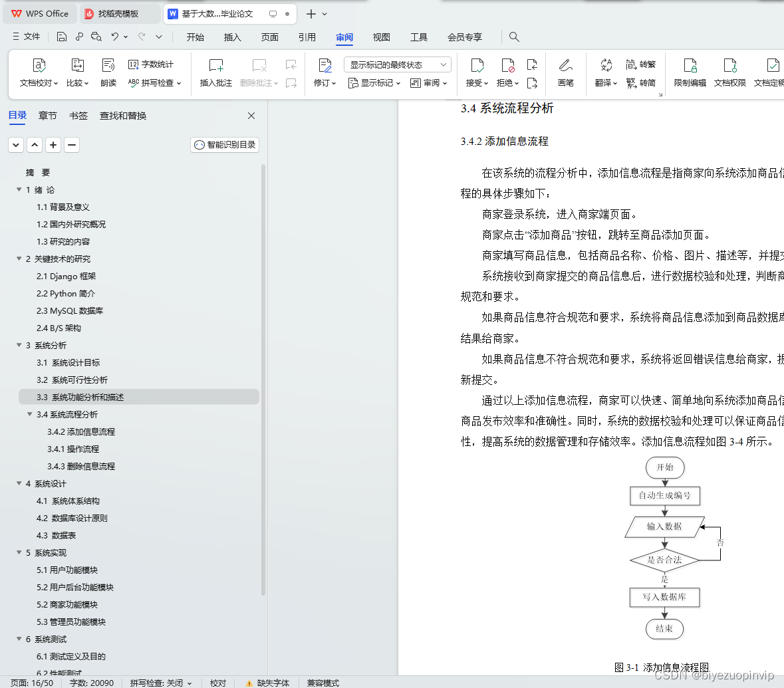Toggle Track Changes revision tool
Image resolution: width=784 pixels, height=688 pixels.
[325, 72]
